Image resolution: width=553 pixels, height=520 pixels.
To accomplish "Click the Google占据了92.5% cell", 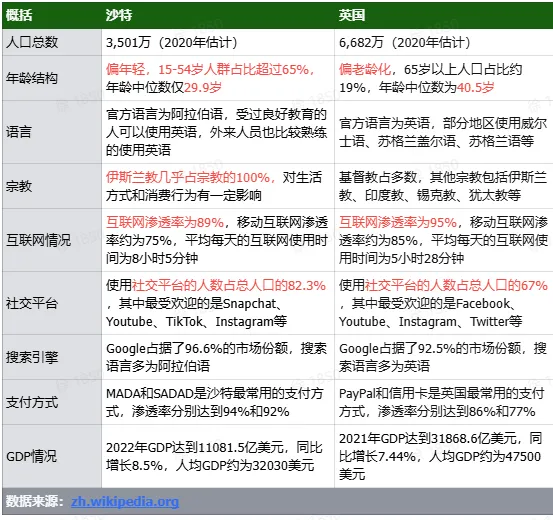I will 444,357.
